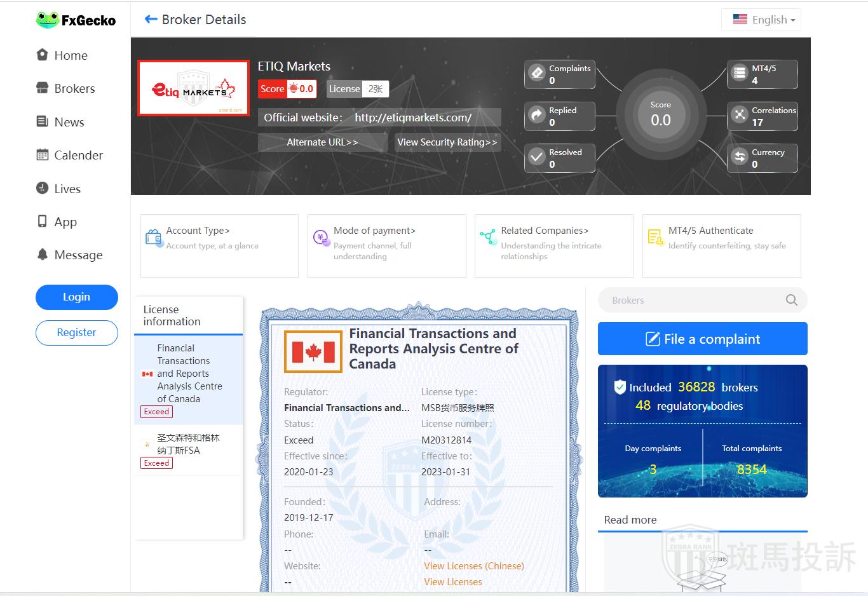
Task: Click the back arrow beside Broker Details
Action: [151, 20]
